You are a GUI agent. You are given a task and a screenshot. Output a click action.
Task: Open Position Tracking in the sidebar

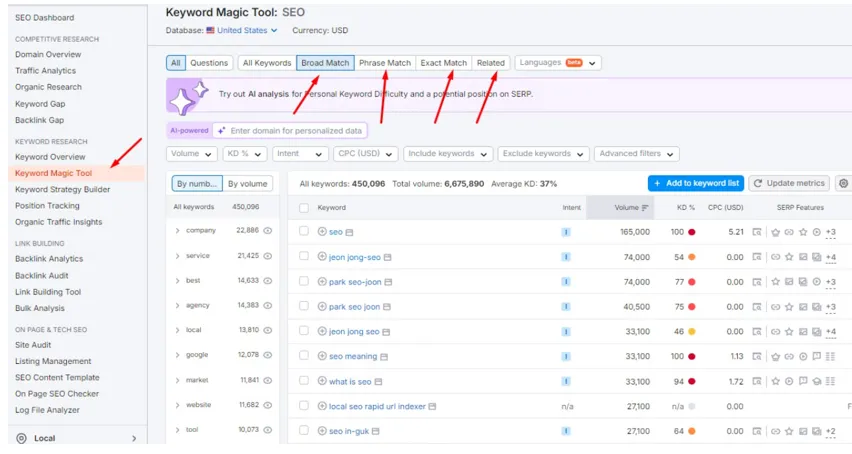tap(47, 206)
